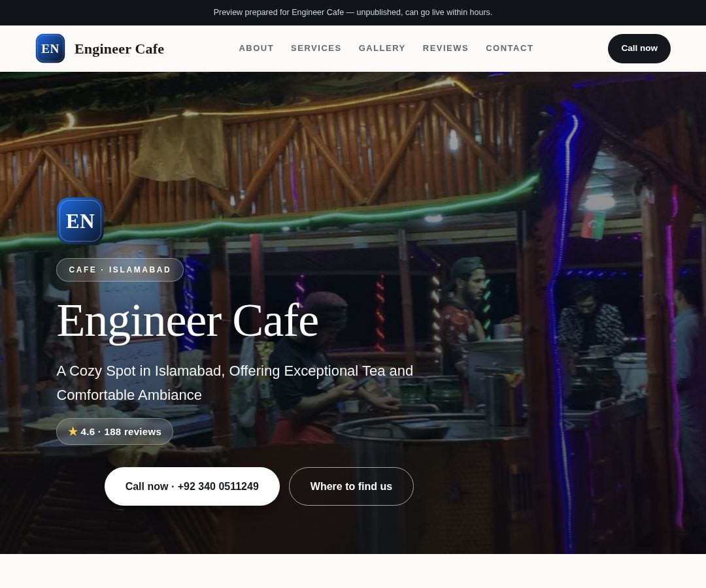Click the large EN badge on hero image

[80, 221]
